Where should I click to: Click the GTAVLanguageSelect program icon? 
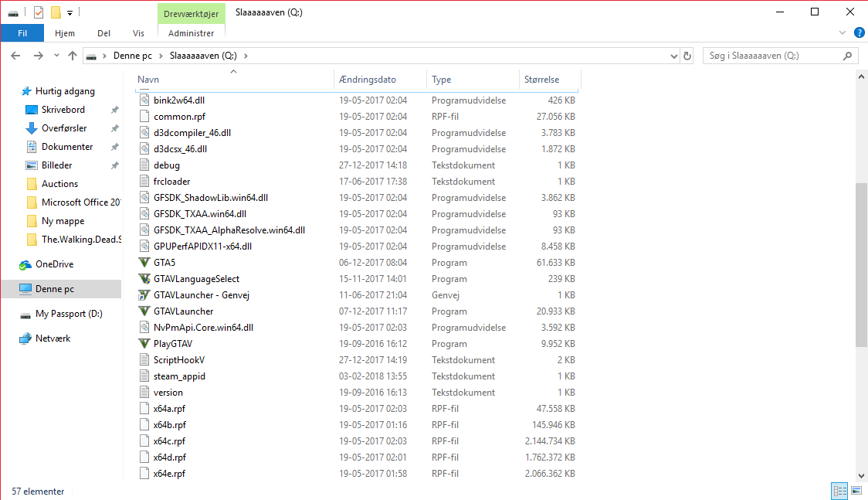pyautogui.click(x=144, y=278)
